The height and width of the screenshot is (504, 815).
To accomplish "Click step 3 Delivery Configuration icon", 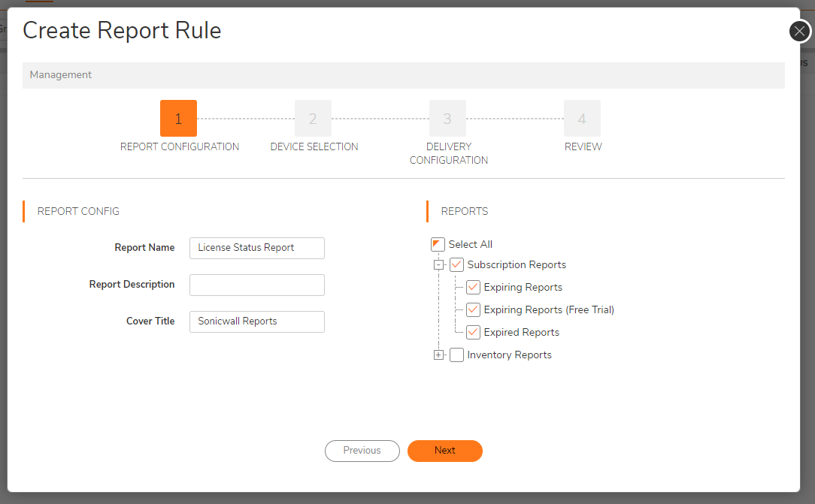I will 447,119.
